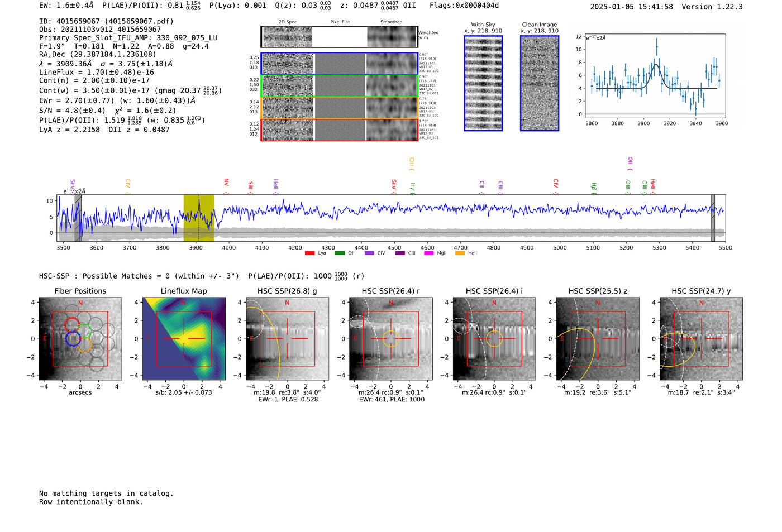Click the S/N = 4.8(±0.4) value
This screenshot has height=532, width=782.
pos(72,111)
